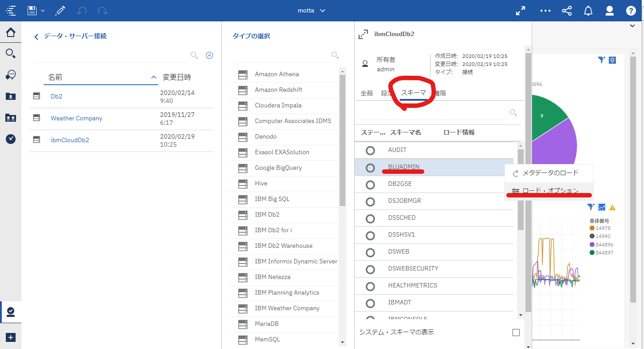Open the user profile icon
Viewport: 644px width, 349px height.
click(x=610, y=11)
